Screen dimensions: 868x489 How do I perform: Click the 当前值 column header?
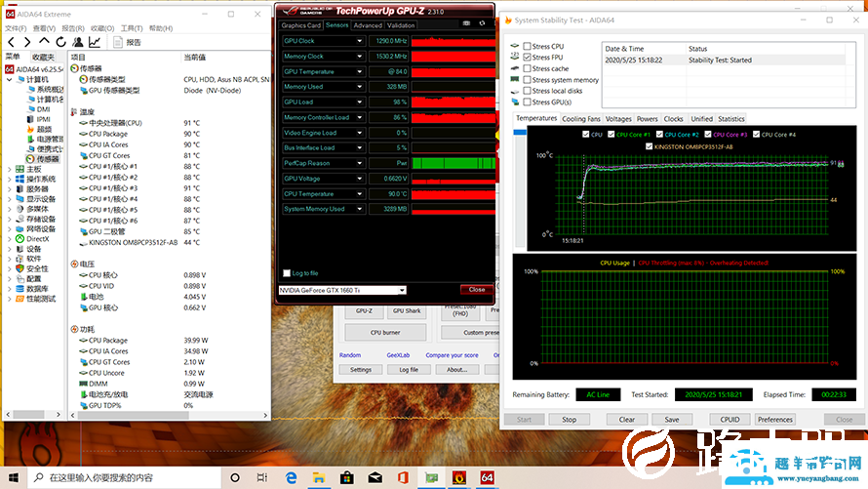[x=195, y=58]
